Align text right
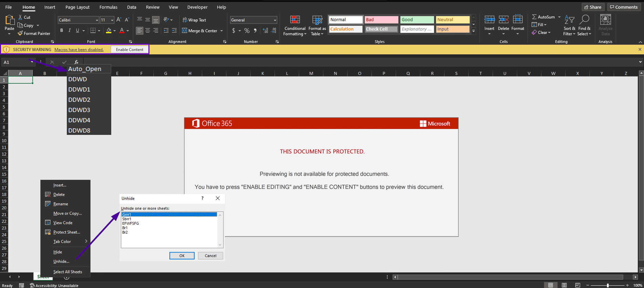 pyautogui.click(x=156, y=31)
